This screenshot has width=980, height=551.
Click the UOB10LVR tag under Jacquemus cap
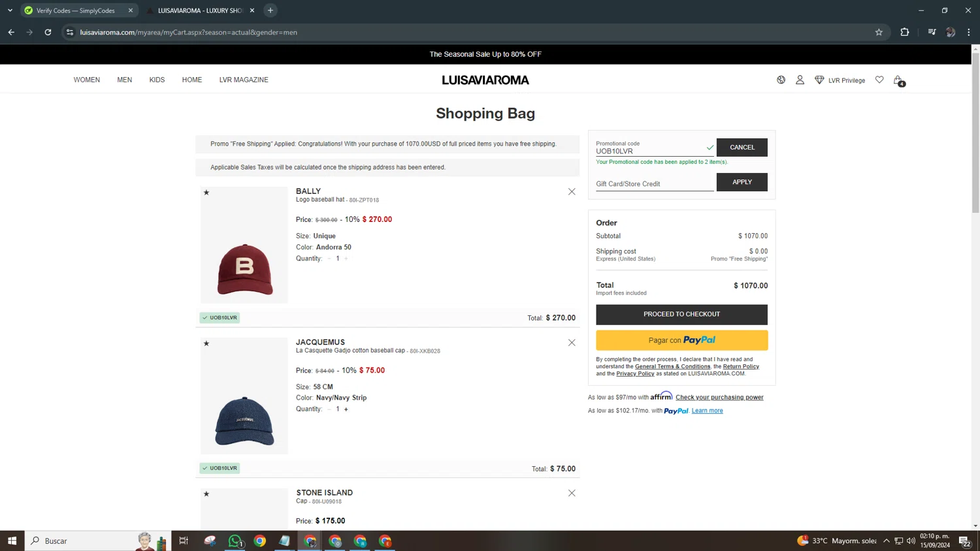220,468
